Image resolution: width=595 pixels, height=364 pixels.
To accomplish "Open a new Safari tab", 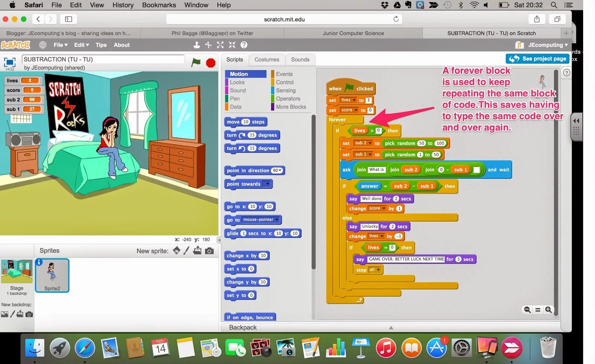I will (566, 33).
